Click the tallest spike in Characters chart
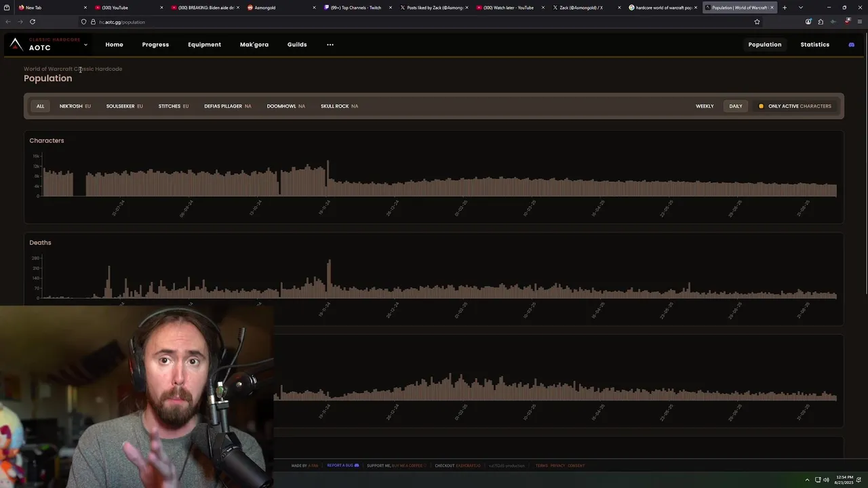This screenshot has height=488, width=868. point(328,178)
